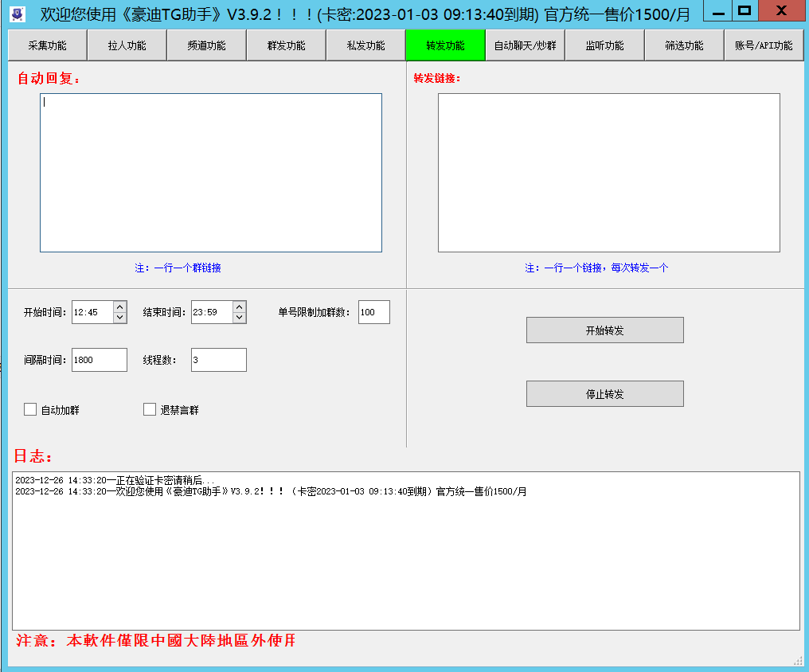The image size is (809, 672).
Task: Increase 结束时间 with up arrow
Action: pyautogui.click(x=240, y=307)
